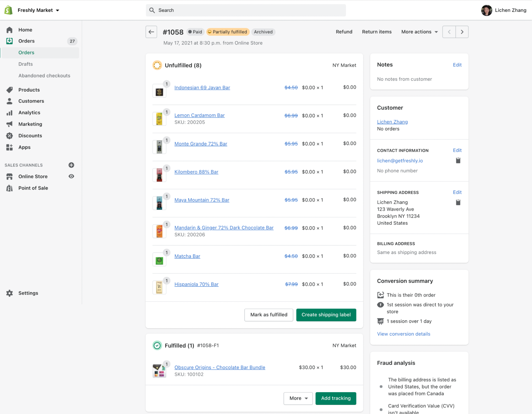Click the magnifying glass search icon

pos(152,11)
